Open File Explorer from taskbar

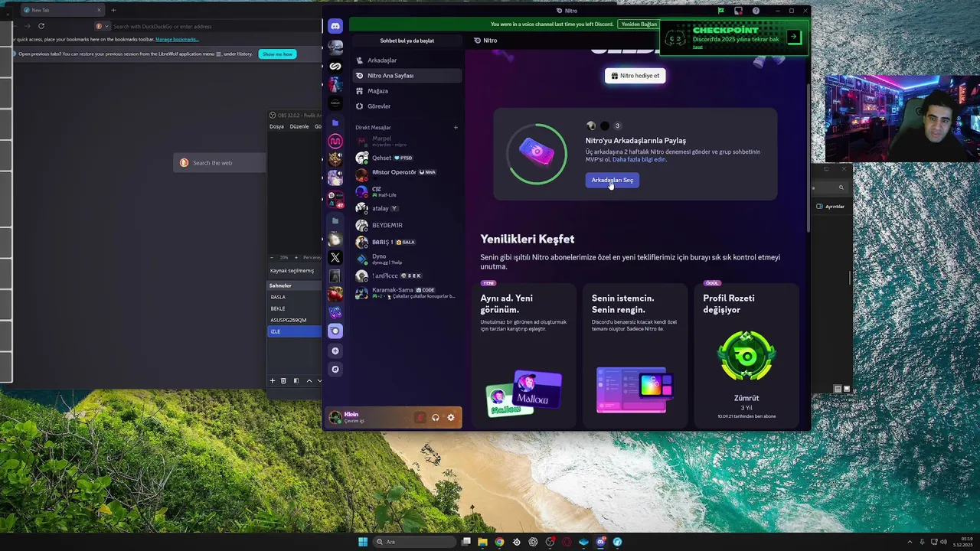pyautogui.click(x=482, y=542)
